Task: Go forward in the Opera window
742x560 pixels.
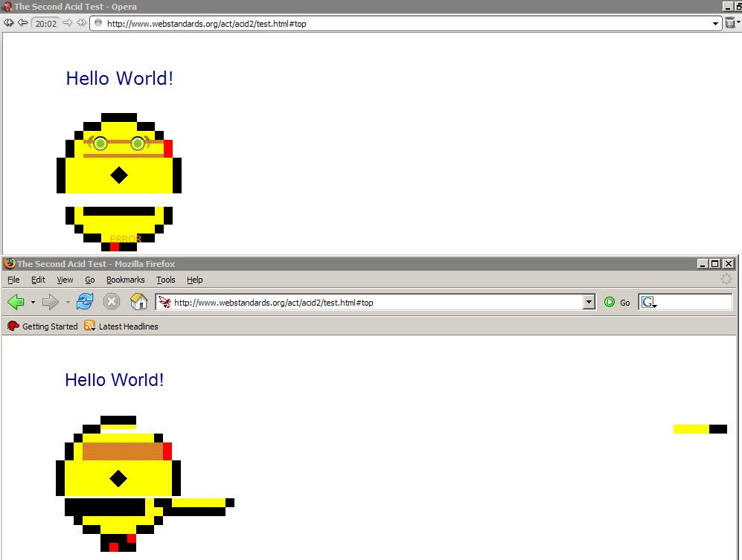Action: point(68,23)
